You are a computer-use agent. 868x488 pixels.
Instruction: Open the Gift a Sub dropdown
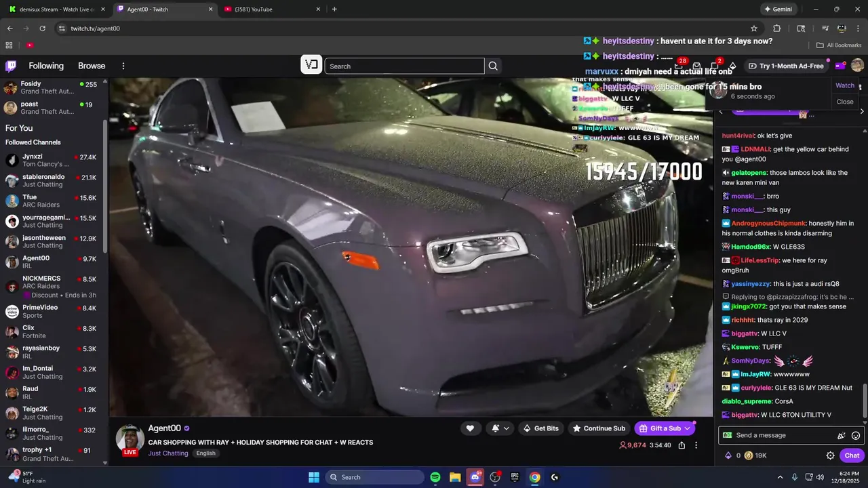click(665, 428)
